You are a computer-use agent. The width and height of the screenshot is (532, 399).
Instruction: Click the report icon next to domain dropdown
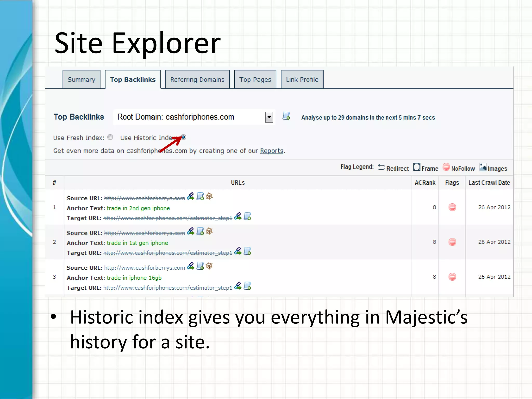(286, 116)
